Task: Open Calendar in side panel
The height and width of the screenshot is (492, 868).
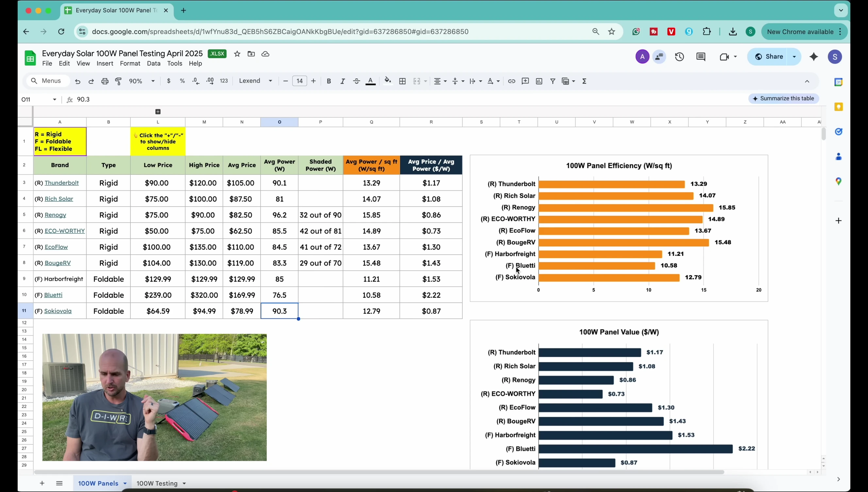Action: coord(838,82)
